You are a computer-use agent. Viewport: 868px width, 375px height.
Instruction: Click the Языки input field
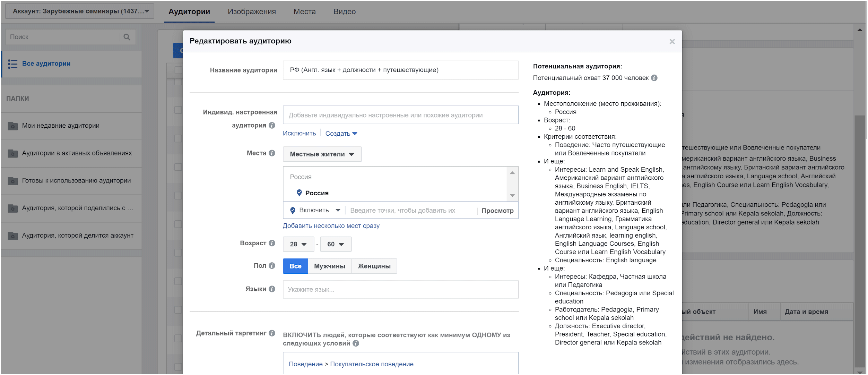pyautogui.click(x=400, y=289)
